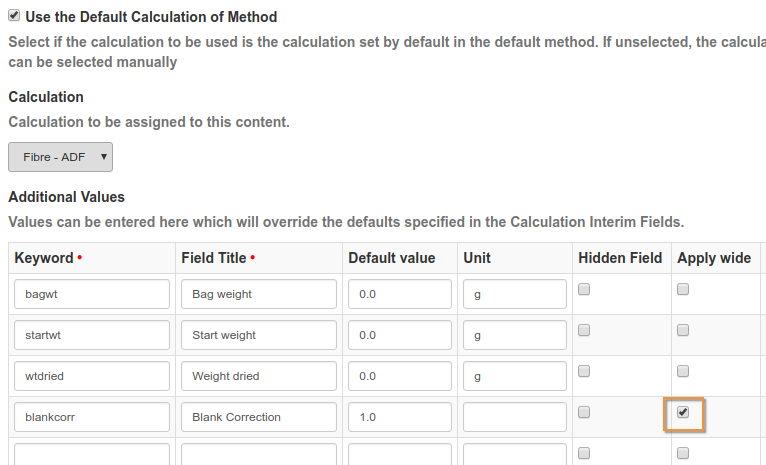Toggle Hidden Field for Start weight row
Viewport: 766px width, 465px height.
pyautogui.click(x=585, y=331)
